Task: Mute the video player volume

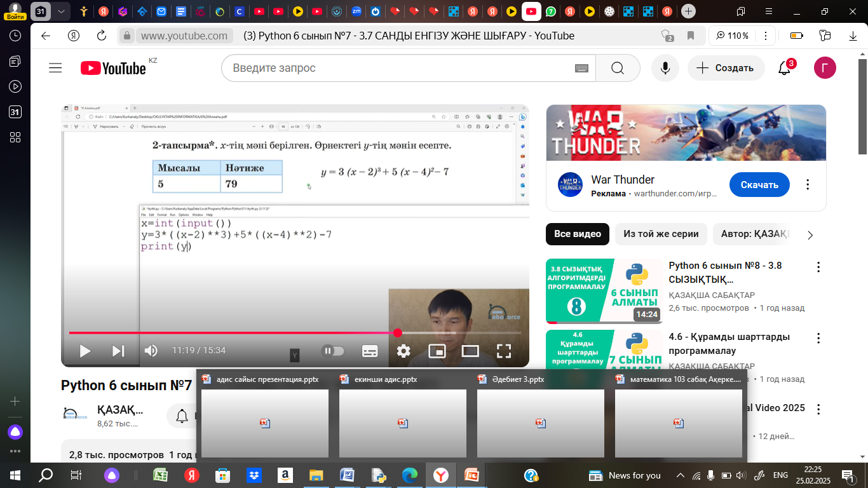Action: (x=151, y=351)
